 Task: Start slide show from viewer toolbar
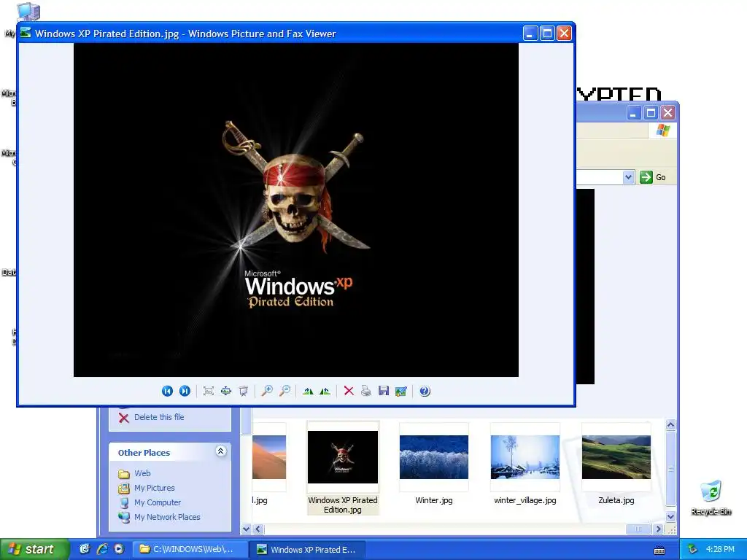click(244, 391)
